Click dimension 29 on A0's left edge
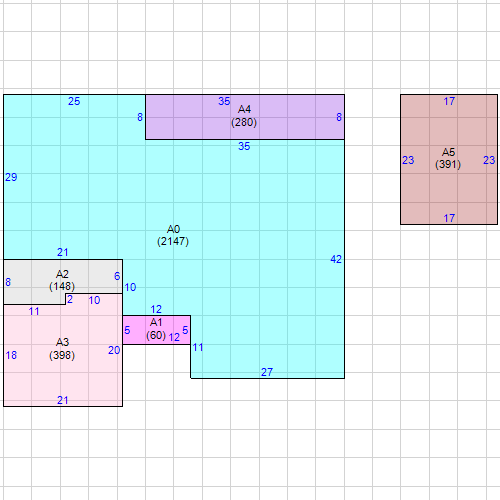 pos(11,177)
